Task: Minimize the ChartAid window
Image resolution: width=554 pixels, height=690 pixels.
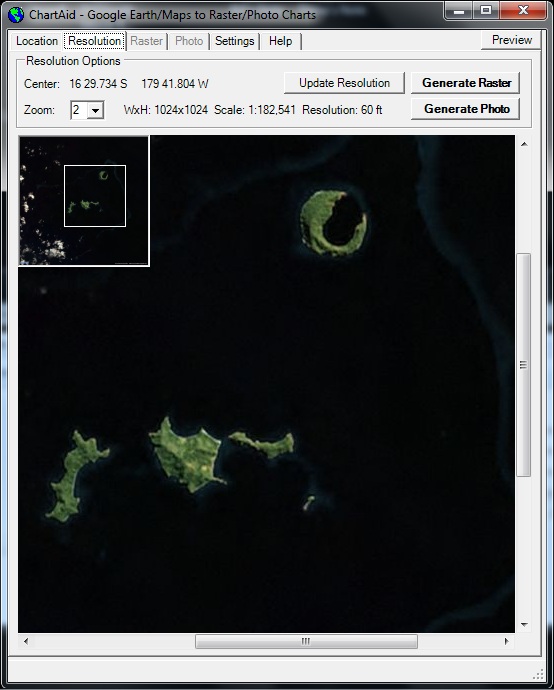Action: (459, 11)
